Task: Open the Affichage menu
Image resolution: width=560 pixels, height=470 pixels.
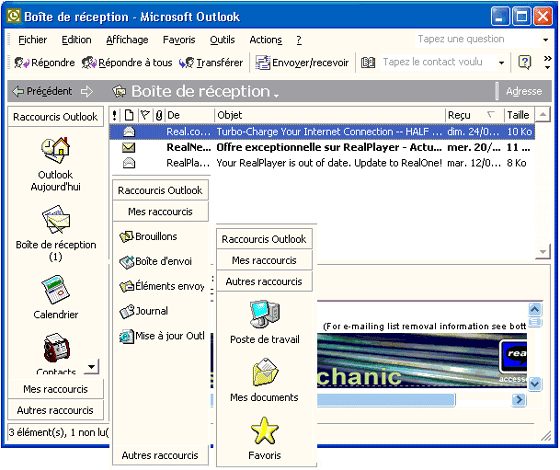Action: point(127,40)
